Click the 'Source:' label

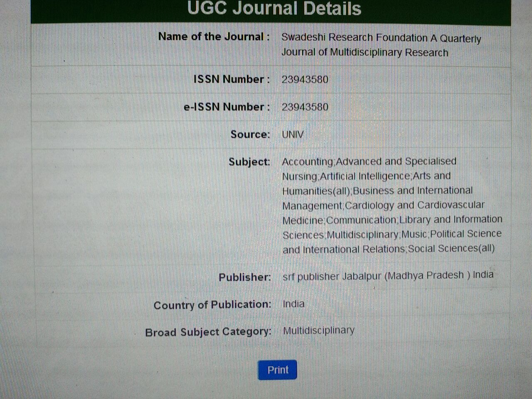click(250, 134)
